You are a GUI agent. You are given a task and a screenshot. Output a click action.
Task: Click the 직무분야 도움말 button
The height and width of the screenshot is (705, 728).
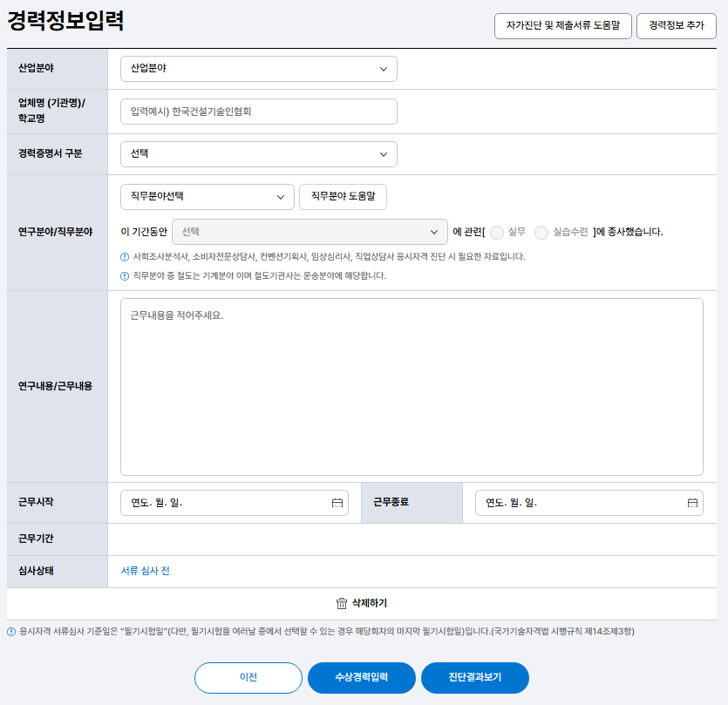pos(344,196)
